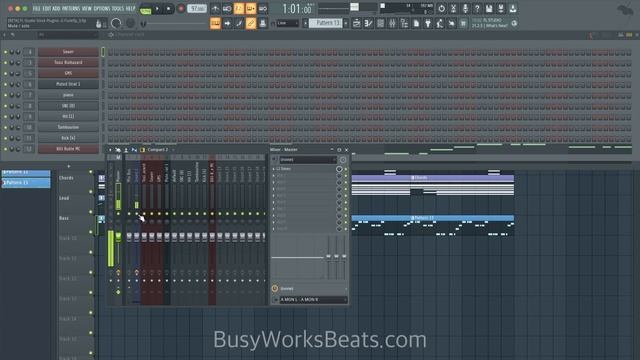Viewport: 640px width, 360px height.
Task: Toggle the wait for input icon
Action: point(227,9)
